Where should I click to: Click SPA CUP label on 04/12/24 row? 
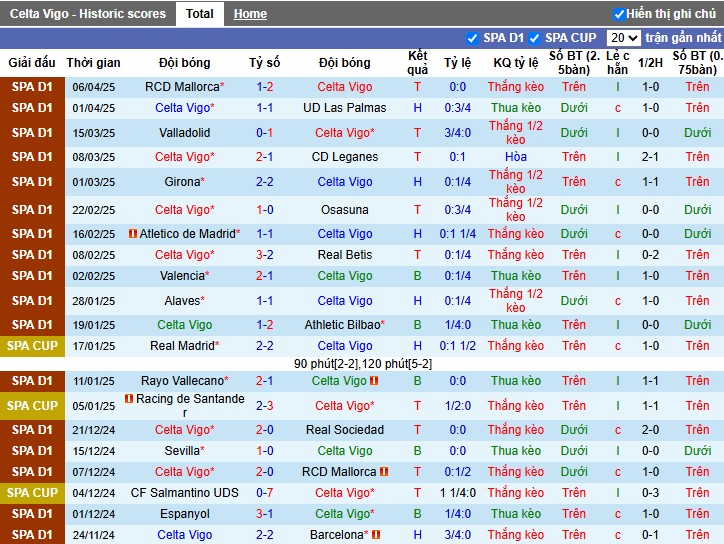[32, 493]
